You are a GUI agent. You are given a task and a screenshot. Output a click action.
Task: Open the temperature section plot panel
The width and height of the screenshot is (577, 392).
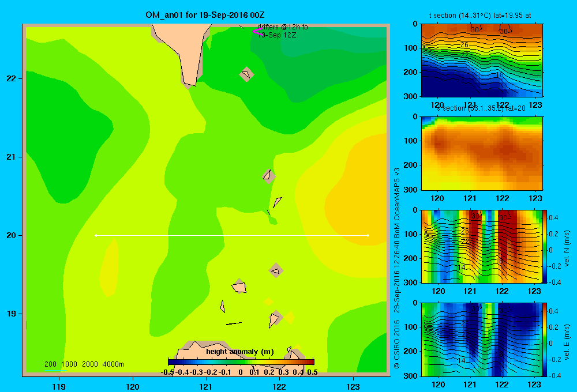click(482, 61)
